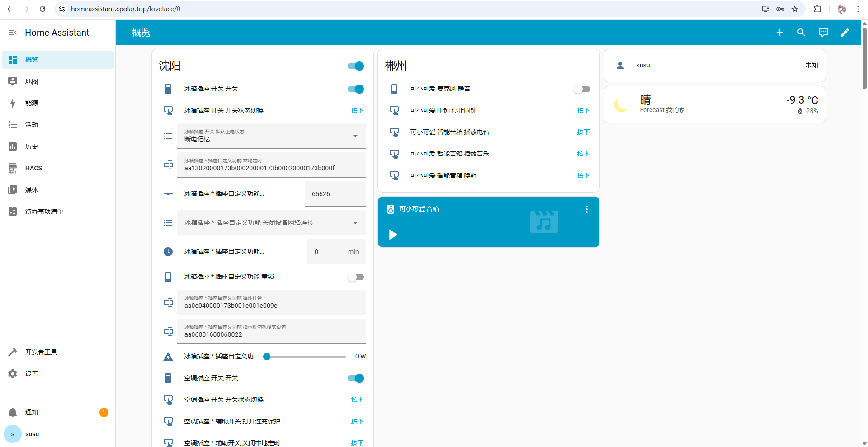Viewport: 868px width, 447px height.
Task: Open the search magnifier icon in header
Action: click(x=801, y=33)
